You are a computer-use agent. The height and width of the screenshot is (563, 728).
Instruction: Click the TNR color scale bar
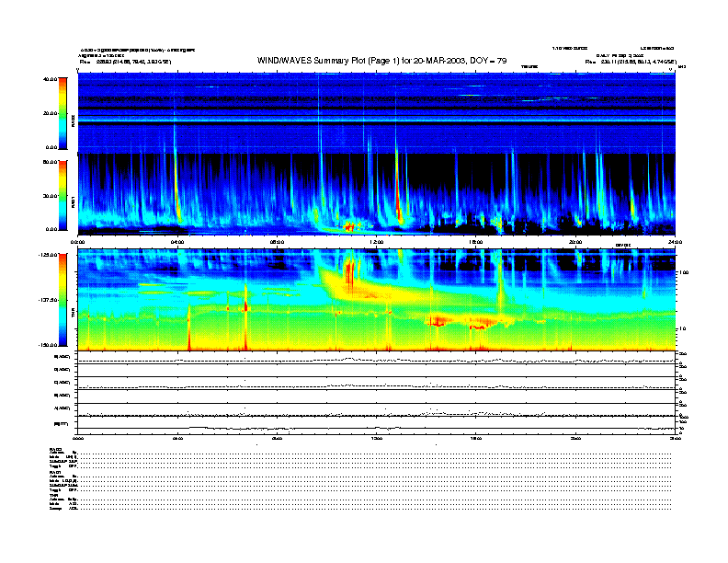[63, 300]
